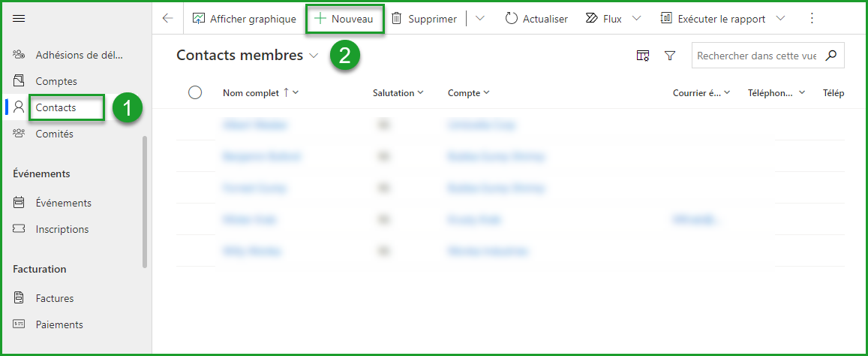Open the edit columns icon
Image resolution: width=868 pixels, height=356 pixels.
(643, 56)
